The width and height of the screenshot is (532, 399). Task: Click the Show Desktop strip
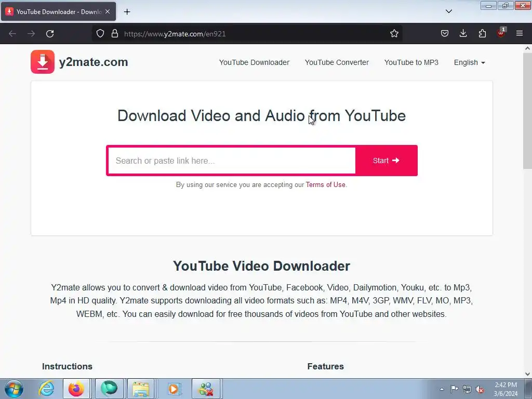coord(528,389)
